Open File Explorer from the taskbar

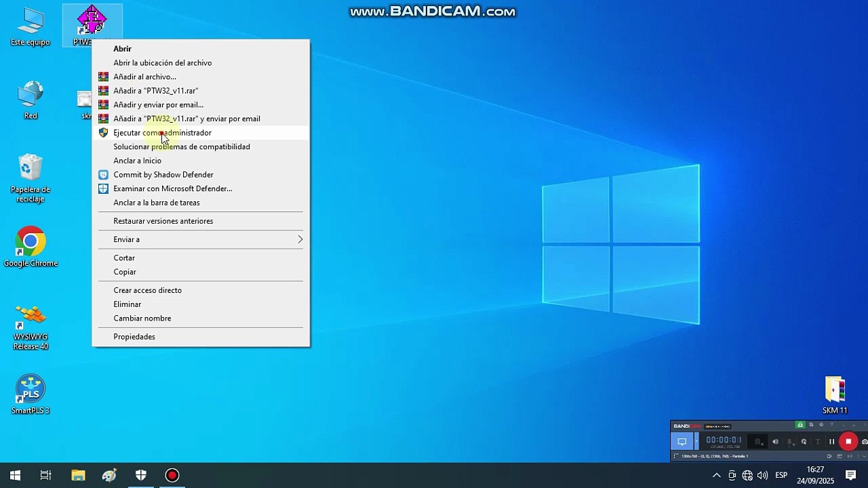(x=78, y=475)
